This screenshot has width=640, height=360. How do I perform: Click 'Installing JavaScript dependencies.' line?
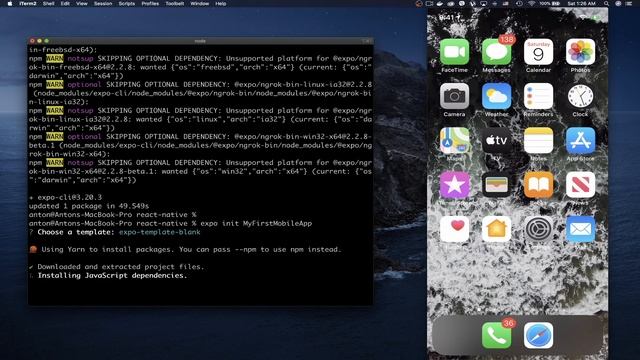click(x=112, y=276)
